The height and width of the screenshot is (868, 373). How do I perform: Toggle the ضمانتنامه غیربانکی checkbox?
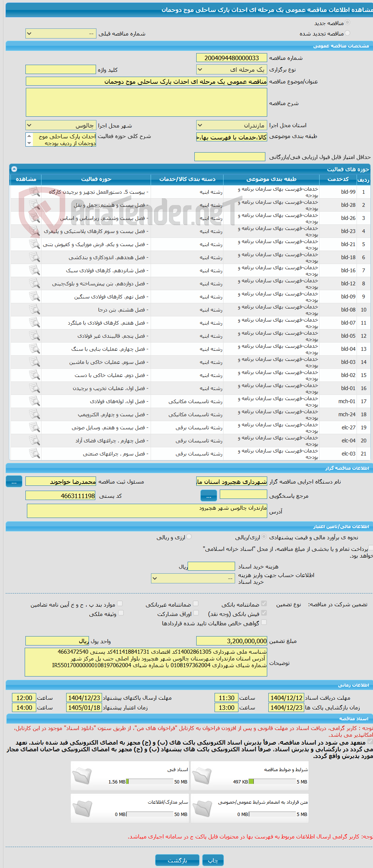pyautogui.click(x=195, y=604)
